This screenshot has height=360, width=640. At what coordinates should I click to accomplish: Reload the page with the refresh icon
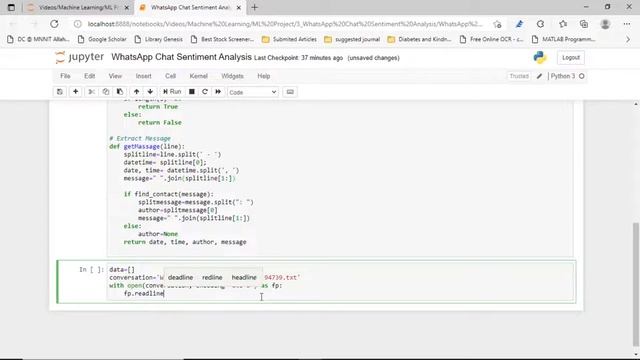coord(54,24)
